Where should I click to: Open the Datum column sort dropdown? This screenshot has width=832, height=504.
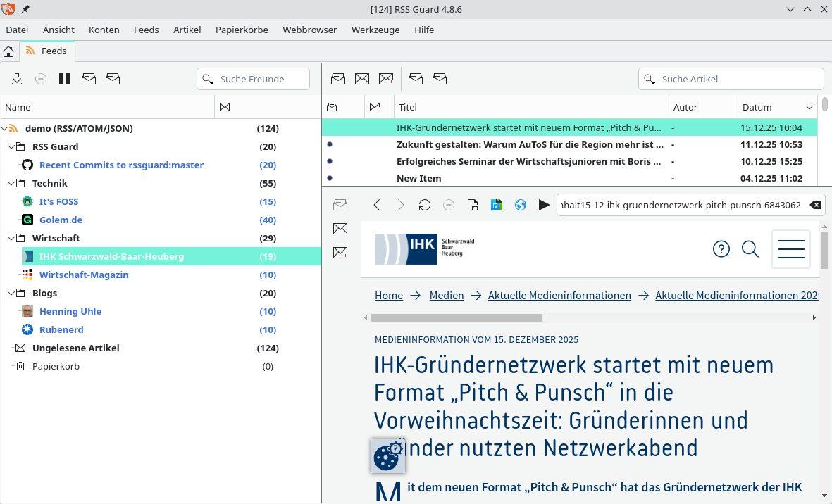(809, 107)
